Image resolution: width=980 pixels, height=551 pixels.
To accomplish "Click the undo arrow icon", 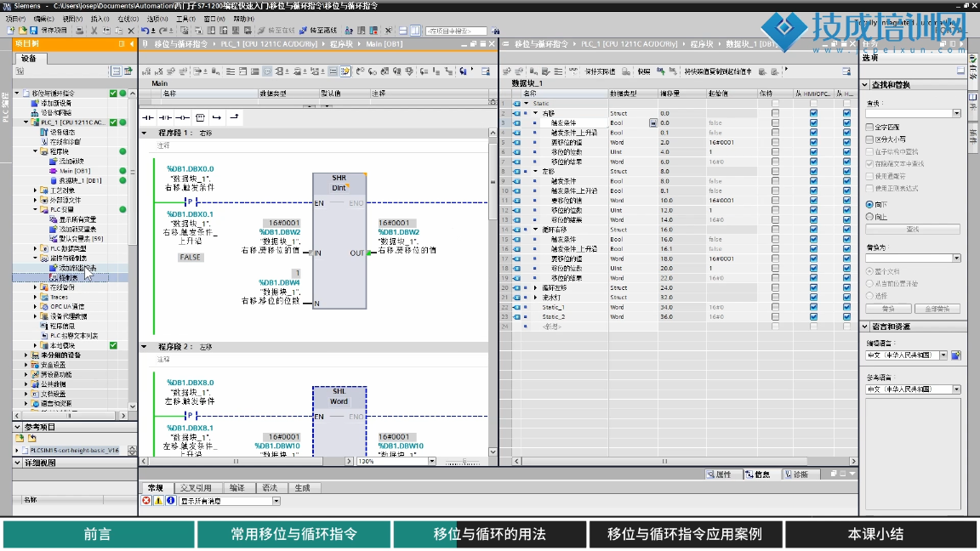I will [145, 30].
